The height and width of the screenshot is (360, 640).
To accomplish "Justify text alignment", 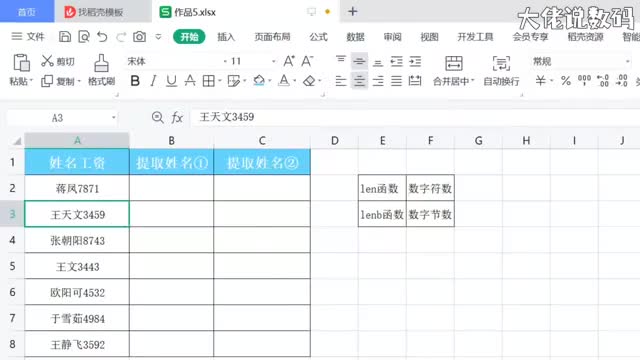I will [x=396, y=81].
